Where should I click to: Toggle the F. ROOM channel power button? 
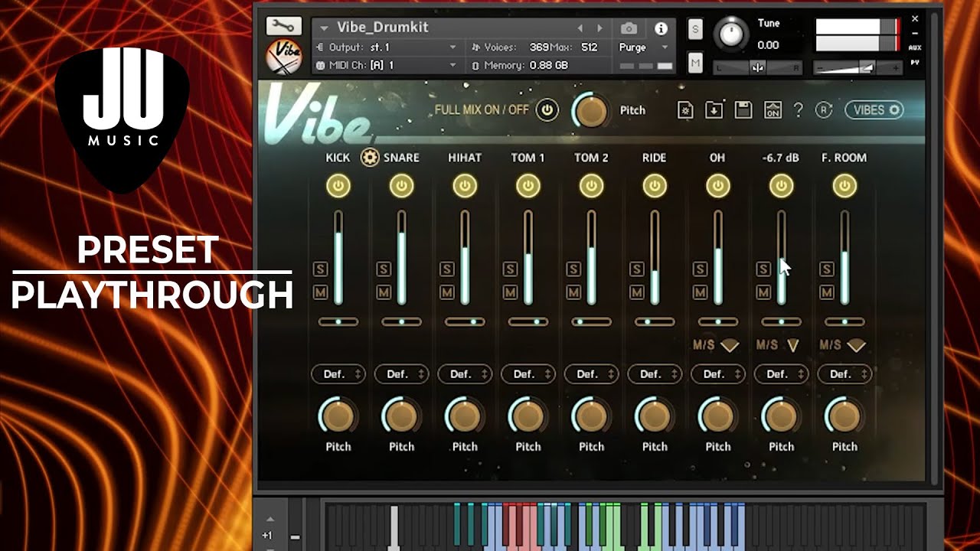(844, 186)
